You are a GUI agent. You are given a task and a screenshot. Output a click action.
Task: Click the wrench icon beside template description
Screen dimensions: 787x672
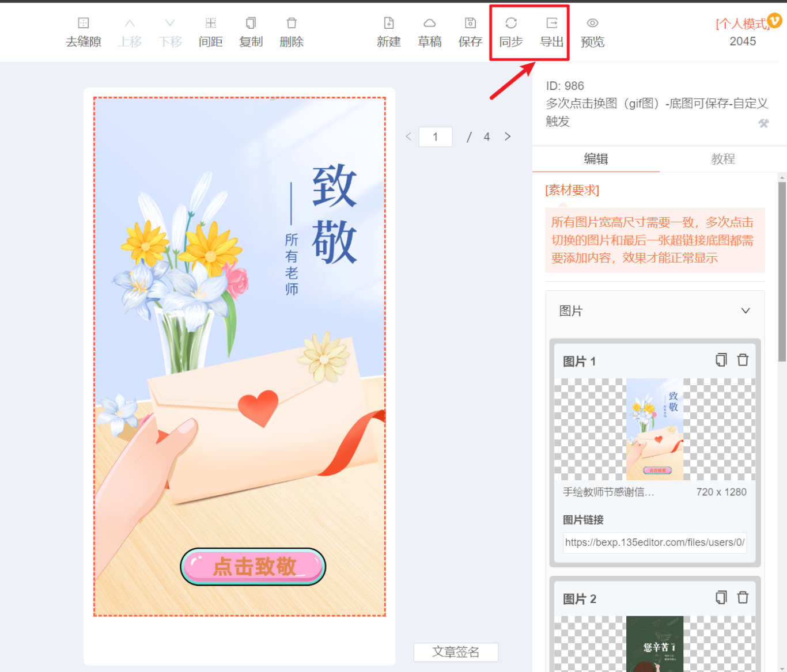pos(763,123)
